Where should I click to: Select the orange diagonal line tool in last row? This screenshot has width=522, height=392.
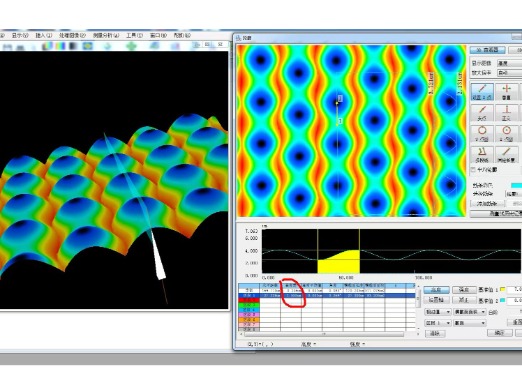pyautogui.click(x=506, y=155)
